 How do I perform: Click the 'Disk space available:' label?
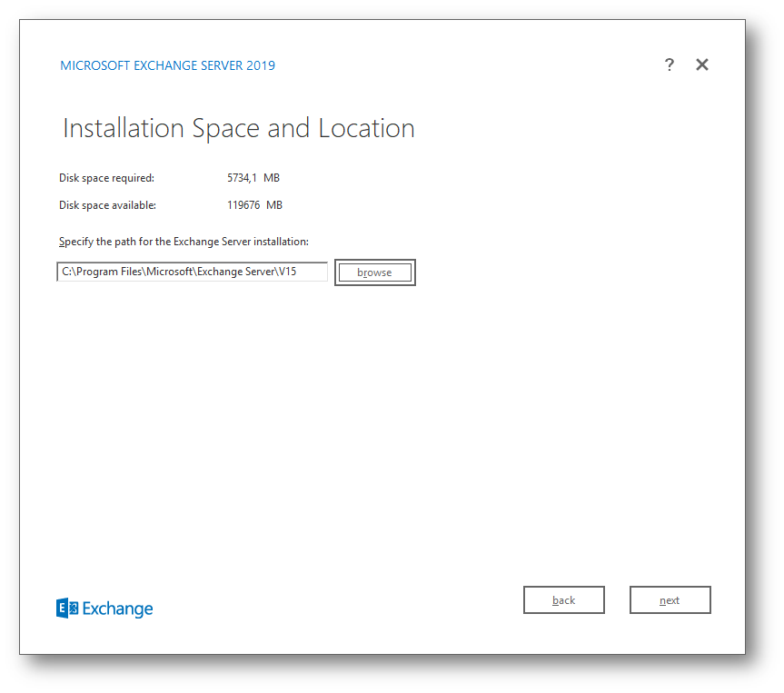pos(107,205)
